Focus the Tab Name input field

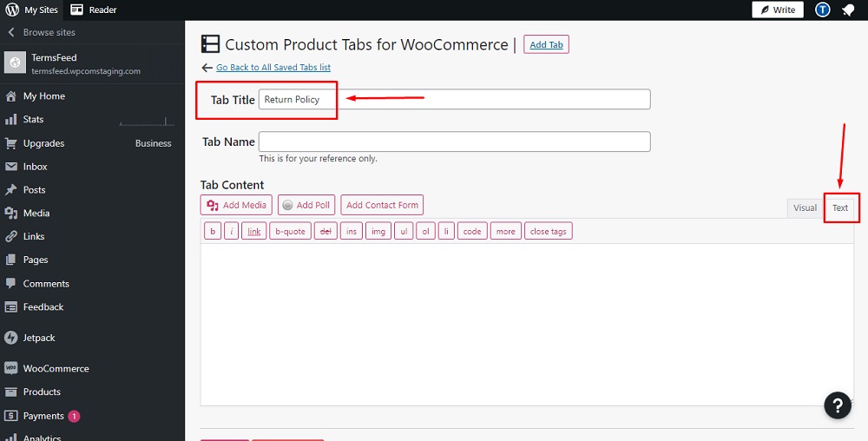(455, 142)
